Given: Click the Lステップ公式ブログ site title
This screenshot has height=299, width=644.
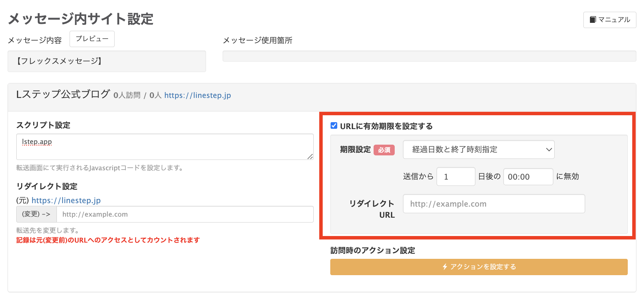Looking at the screenshot, I should coord(63,94).
